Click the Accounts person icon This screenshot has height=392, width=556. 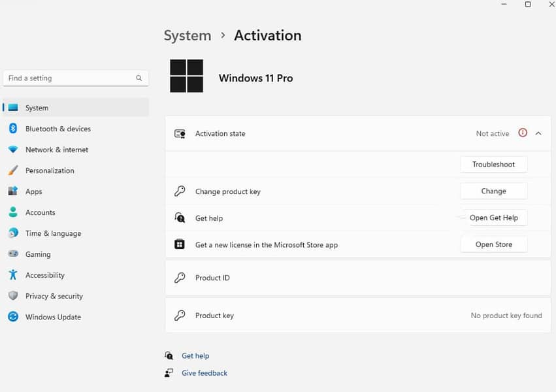(x=13, y=212)
